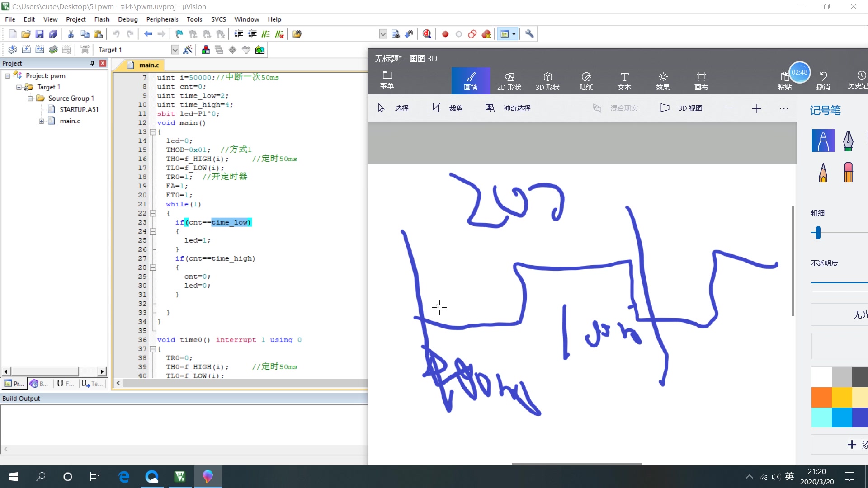Click the Crop button
The height and width of the screenshot is (488, 868).
[x=447, y=108]
